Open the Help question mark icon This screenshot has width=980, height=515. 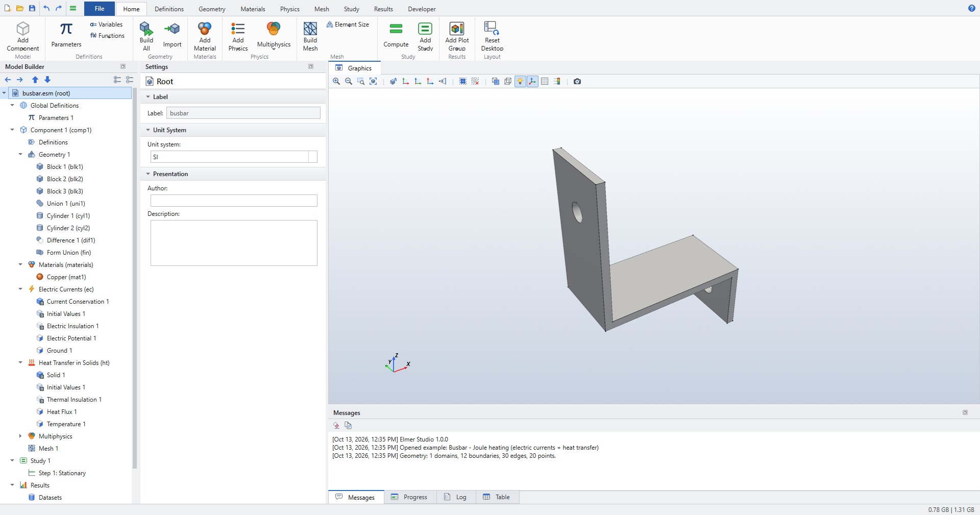pyautogui.click(x=972, y=8)
